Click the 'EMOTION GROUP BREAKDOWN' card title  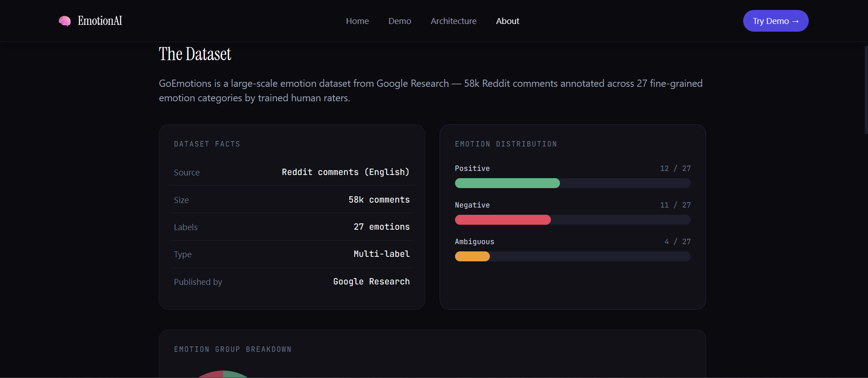[233, 349]
